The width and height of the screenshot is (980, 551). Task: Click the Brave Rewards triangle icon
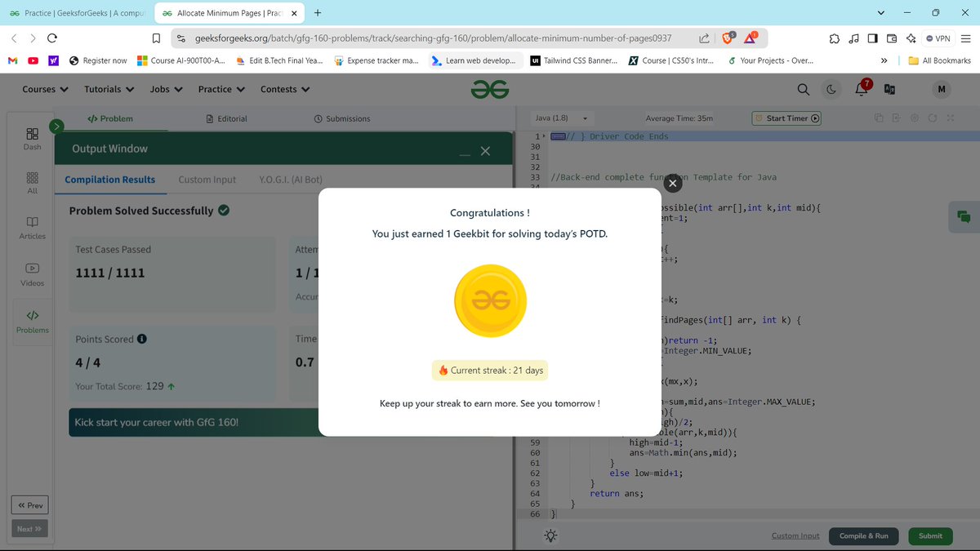click(751, 38)
